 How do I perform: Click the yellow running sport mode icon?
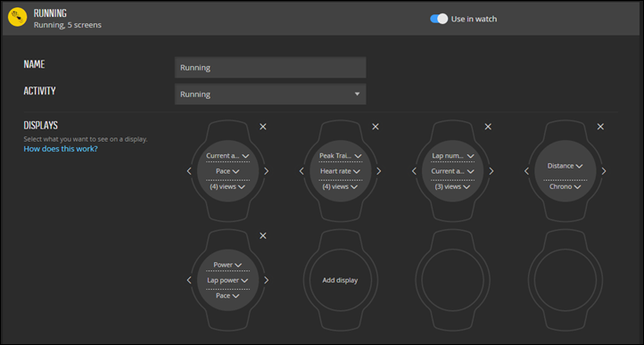(x=17, y=17)
